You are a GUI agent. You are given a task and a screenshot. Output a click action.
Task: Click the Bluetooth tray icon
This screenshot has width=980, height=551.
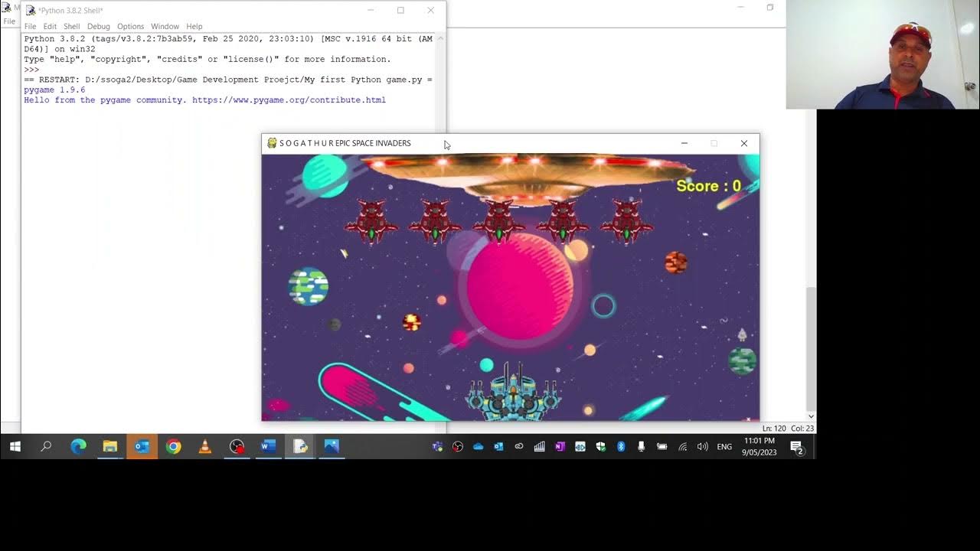tap(621, 447)
